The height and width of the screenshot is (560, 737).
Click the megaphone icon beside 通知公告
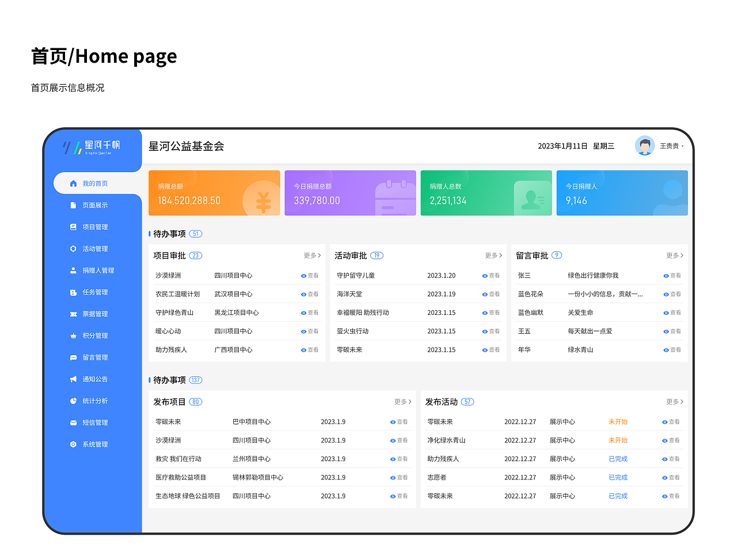pyautogui.click(x=73, y=379)
